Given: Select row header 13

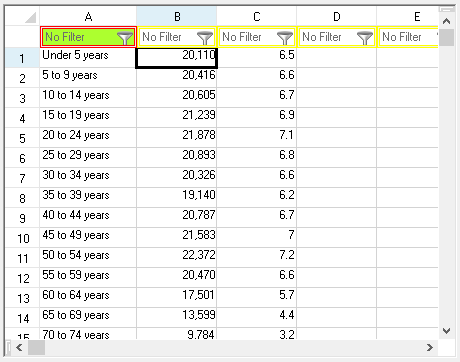Looking at the screenshot, I should 22,298.
